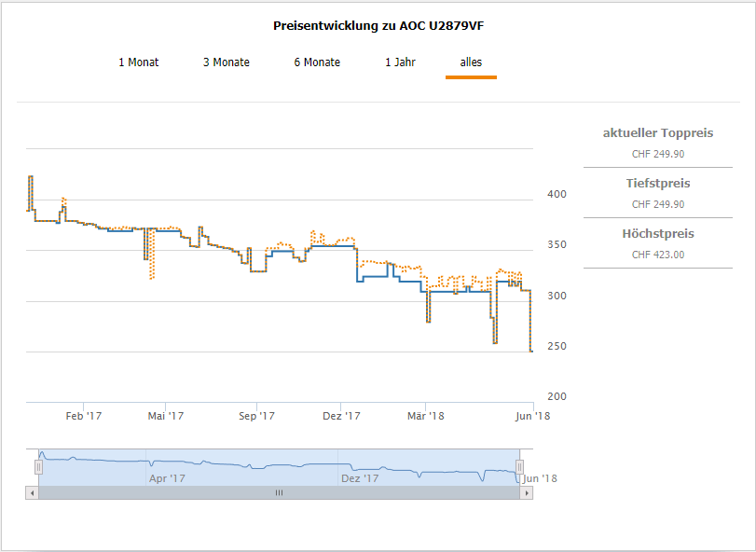Click the 200 y-axis label
Screen dimensions: 756x552
pyautogui.click(x=557, y=397)
